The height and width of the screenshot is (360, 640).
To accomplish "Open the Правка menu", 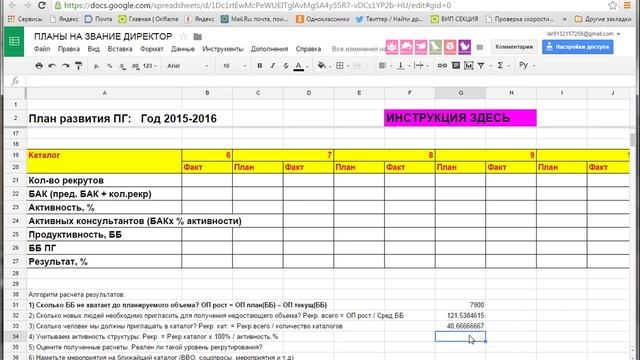I will click(x=69, y=49).
